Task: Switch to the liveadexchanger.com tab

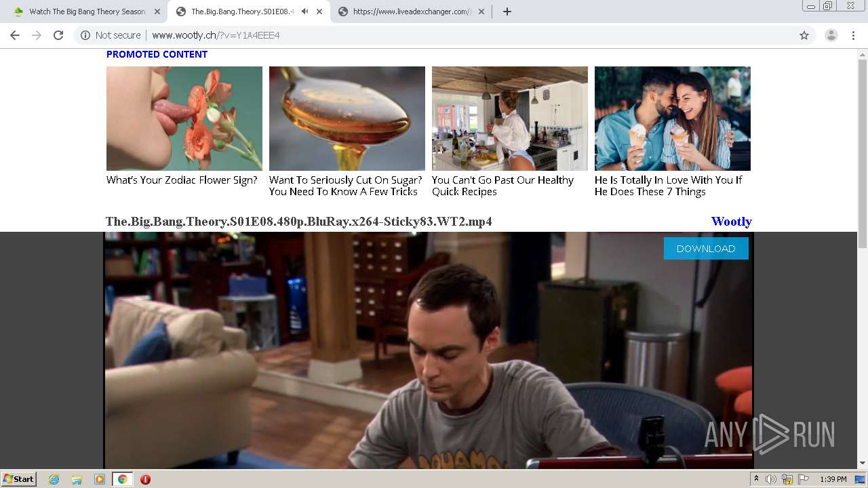Action: coord(412,12)
